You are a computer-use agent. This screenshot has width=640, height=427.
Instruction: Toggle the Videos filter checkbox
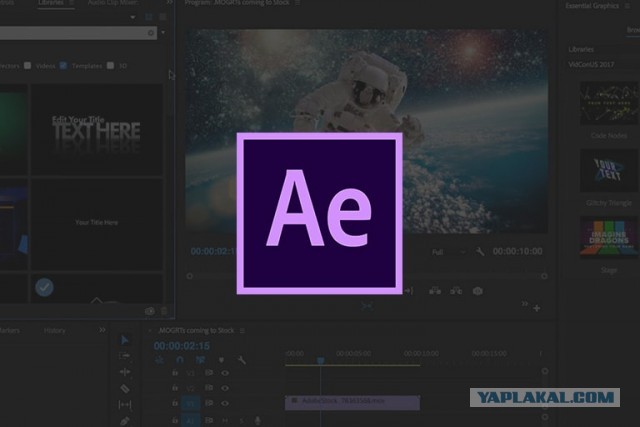[27, 65]
